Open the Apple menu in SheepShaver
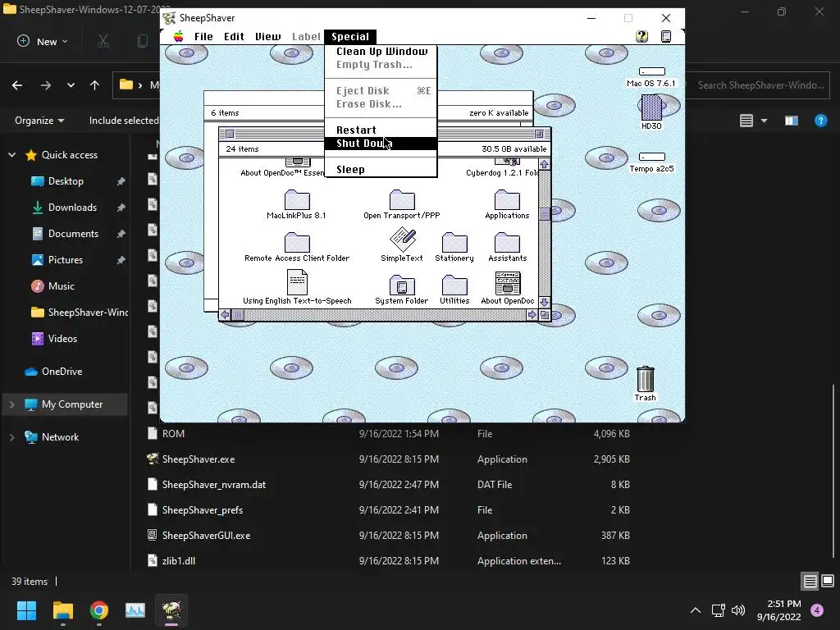The height and width of the screenshot is (630, 840). coord(178,36)
